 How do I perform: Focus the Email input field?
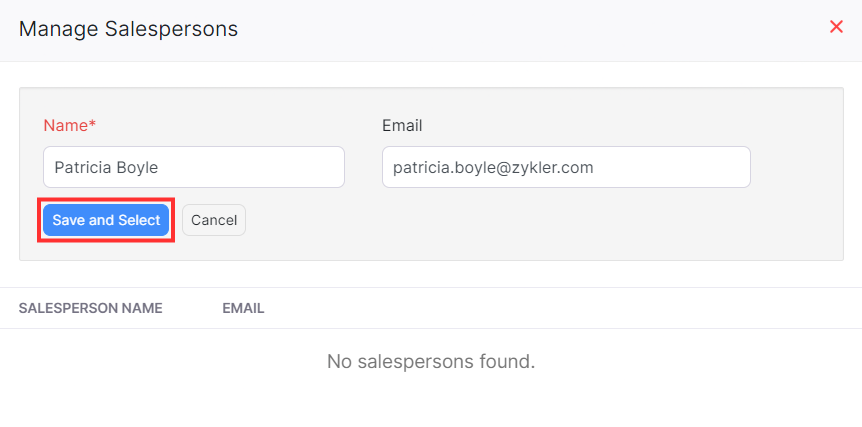pos(566,167)
